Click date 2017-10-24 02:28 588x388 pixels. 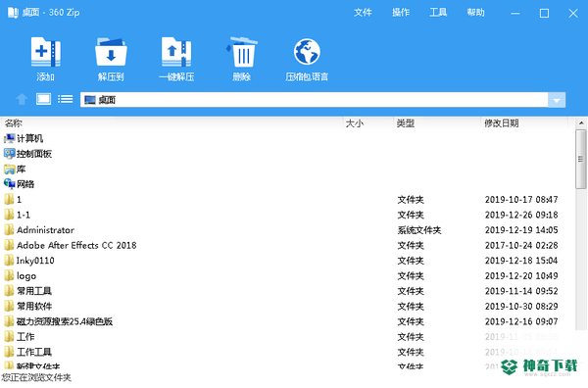tap(521, 245)
